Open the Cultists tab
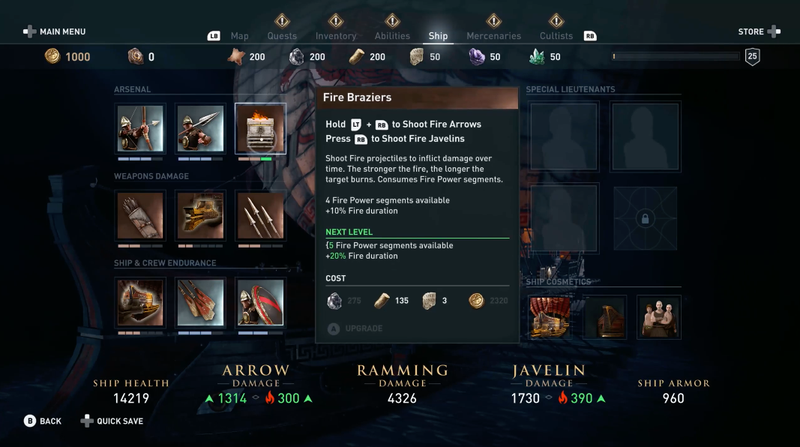 click(x=556, y=36)
